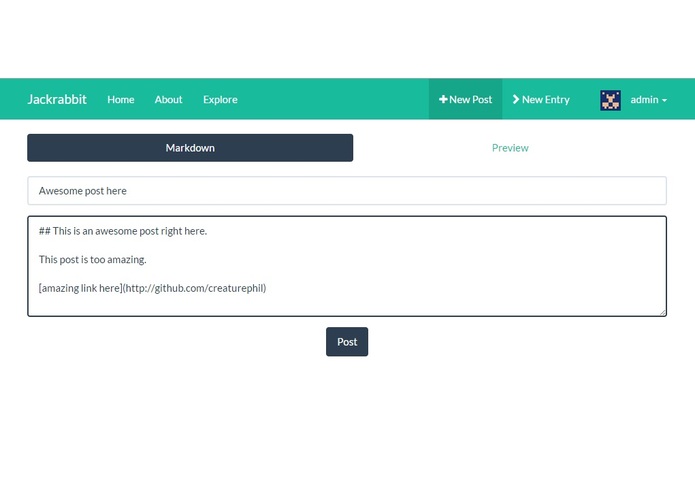
Task: Click the '## This is an awesome post' line
Action: 123,231
